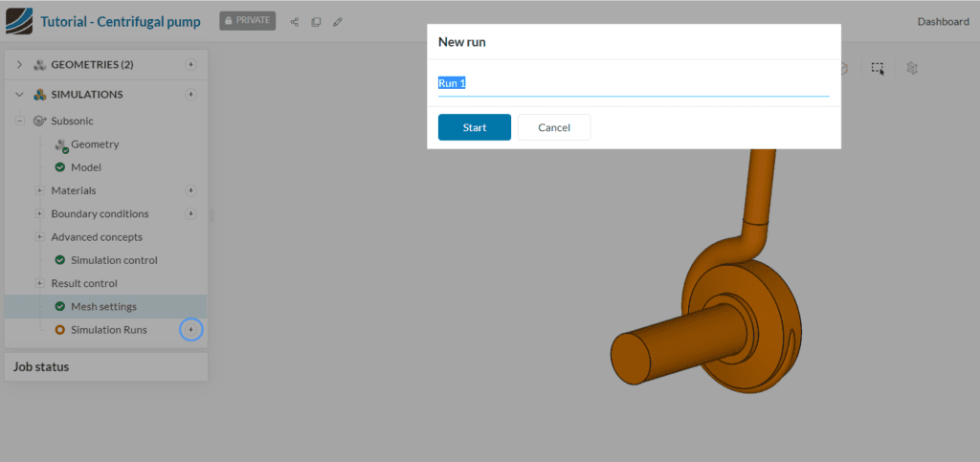The width and height of the screenshot is (980, 462).
Task: Add a new simulation with plus icon
Action: coord(190,95)
